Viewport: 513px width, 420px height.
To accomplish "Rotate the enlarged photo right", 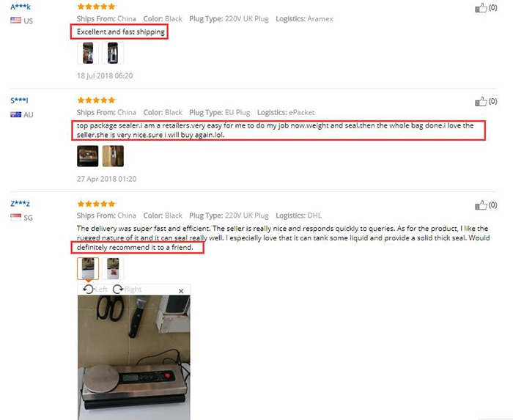I will 127,289.
